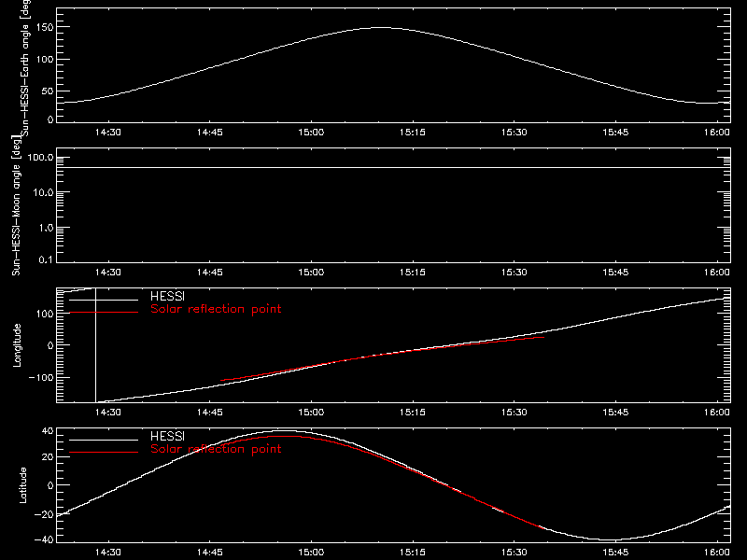Click "15:30" under the Latitude plot
This screenshot has width=747, height=560.
pyautogui.click(x=514, y=553)
